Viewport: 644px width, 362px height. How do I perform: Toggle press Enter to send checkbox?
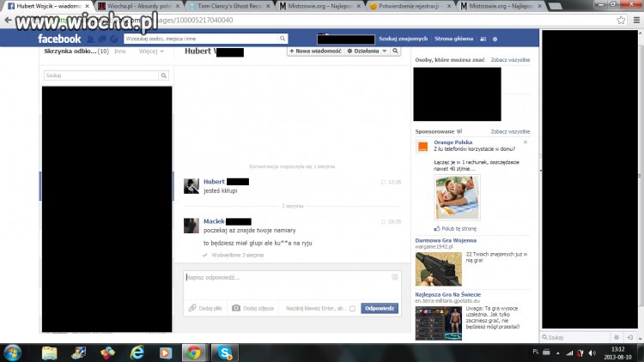click(352, 309)
